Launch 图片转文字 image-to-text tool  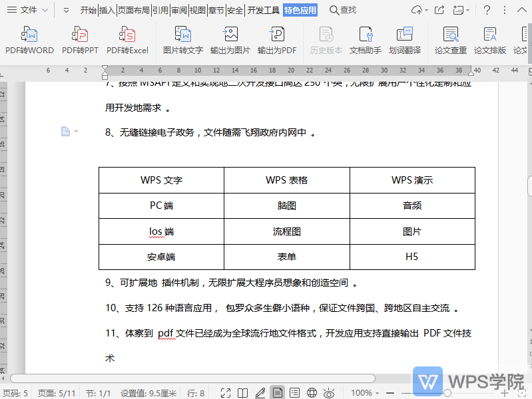pyautogui.click(x=183, y=41)
